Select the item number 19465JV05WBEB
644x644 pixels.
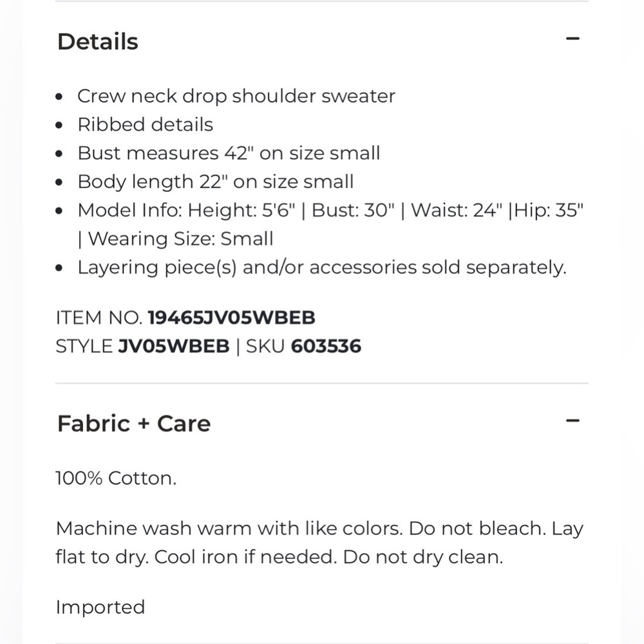click(x=231, y=317)
